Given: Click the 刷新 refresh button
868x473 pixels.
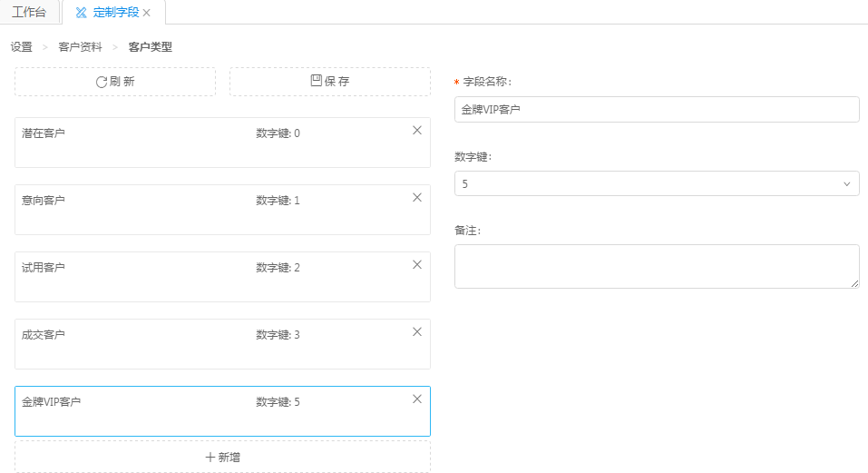Looking at the screenshot, I should [x=115, y=82].
